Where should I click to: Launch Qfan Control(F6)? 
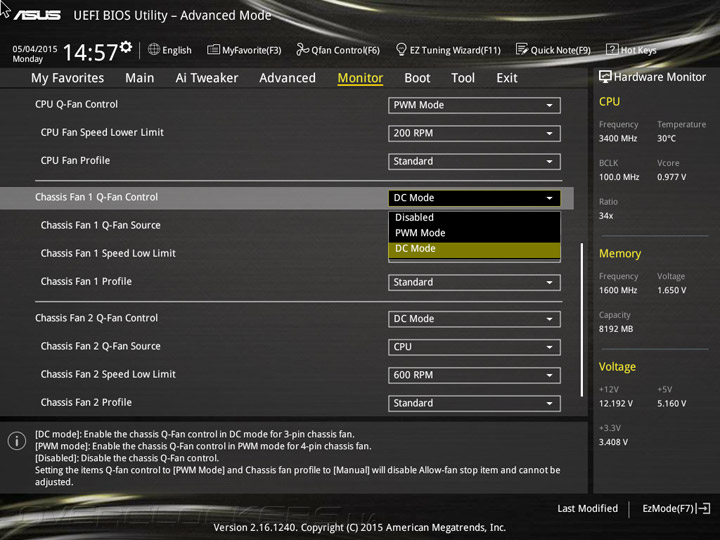click(338, 50)
